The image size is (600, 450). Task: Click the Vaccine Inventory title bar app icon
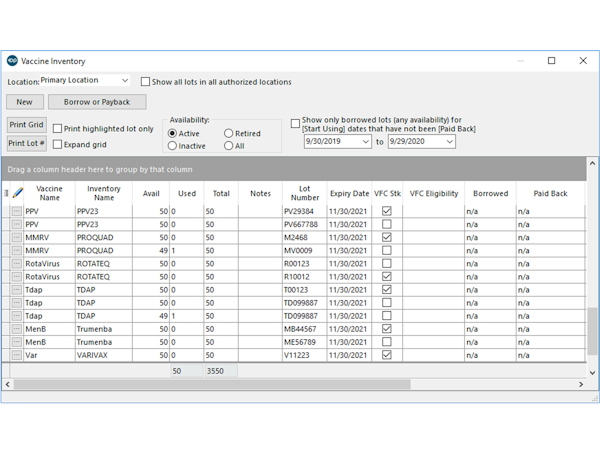pos(12,61)
